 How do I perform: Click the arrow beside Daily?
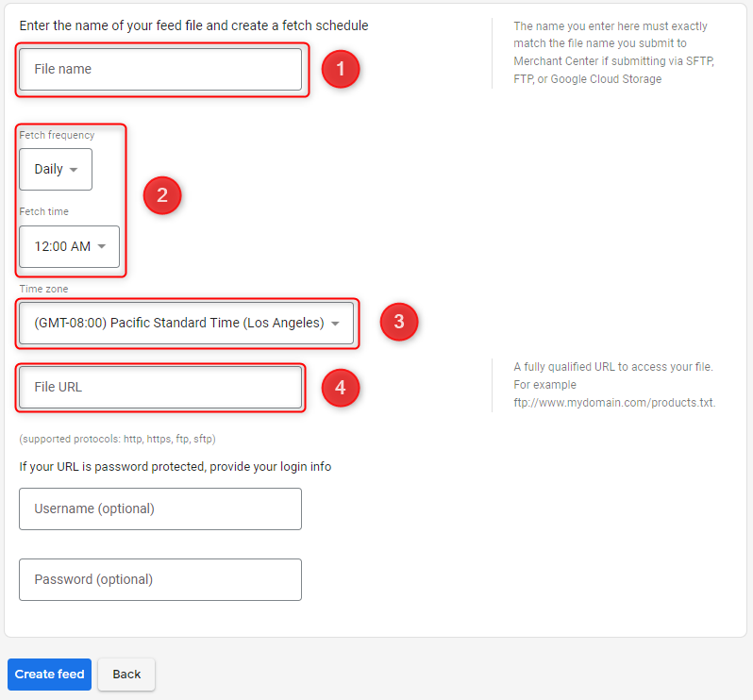(x=74, y=170)
